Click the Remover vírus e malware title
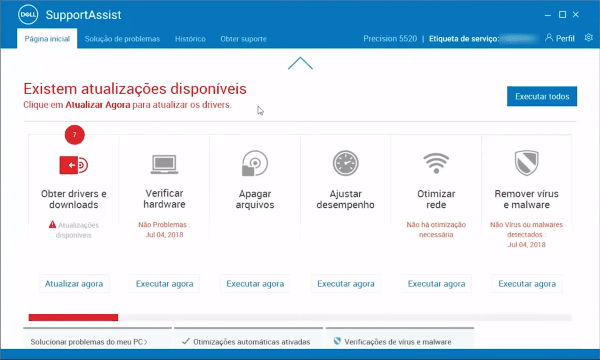The image size is (600, 360). tap(527, 199)
